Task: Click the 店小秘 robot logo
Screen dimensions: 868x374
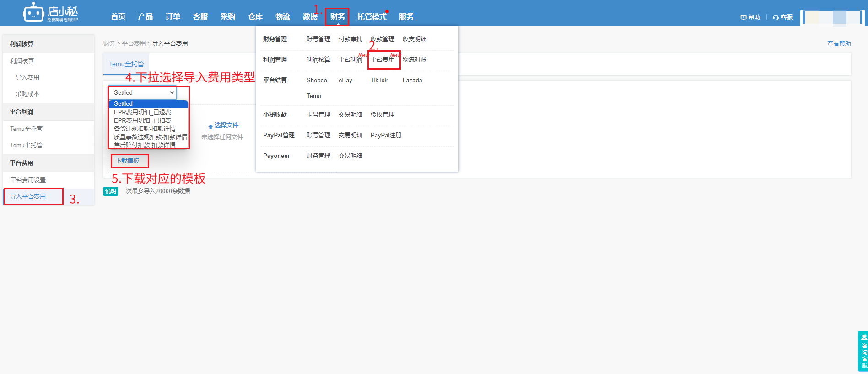Action: click(50, 12)
